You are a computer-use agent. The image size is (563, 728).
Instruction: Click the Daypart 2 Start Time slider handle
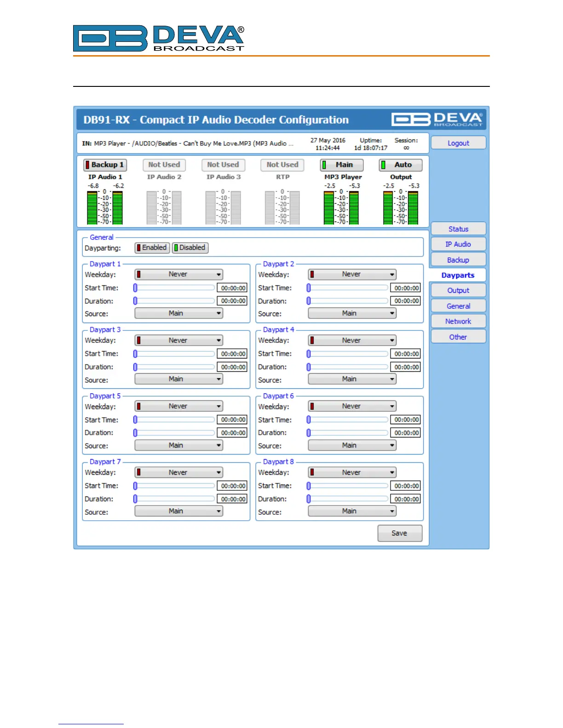pyautogui.click(x=309, y=288)
